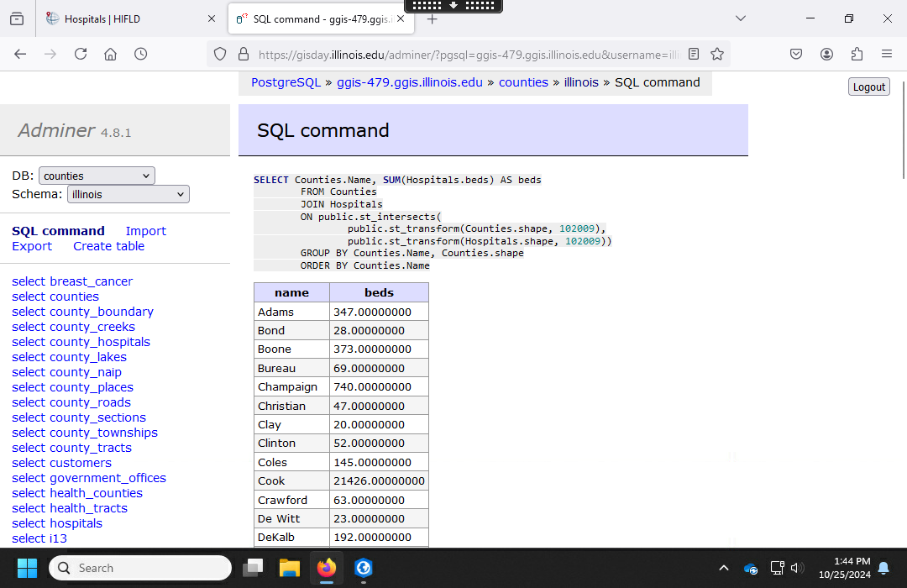Open the Schema dropdown showing illinois
Screen dimensions: 907x588
pyautogui.click(x=128, y=194)
